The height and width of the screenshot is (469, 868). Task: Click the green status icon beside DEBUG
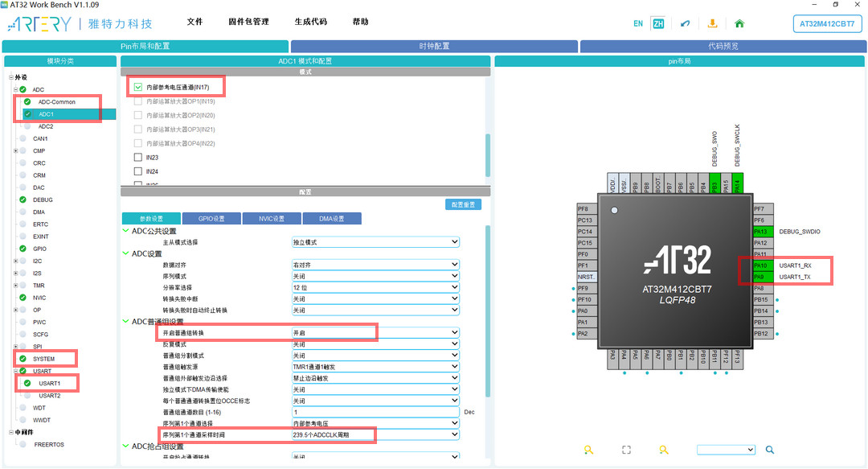(x=23, y=200)
